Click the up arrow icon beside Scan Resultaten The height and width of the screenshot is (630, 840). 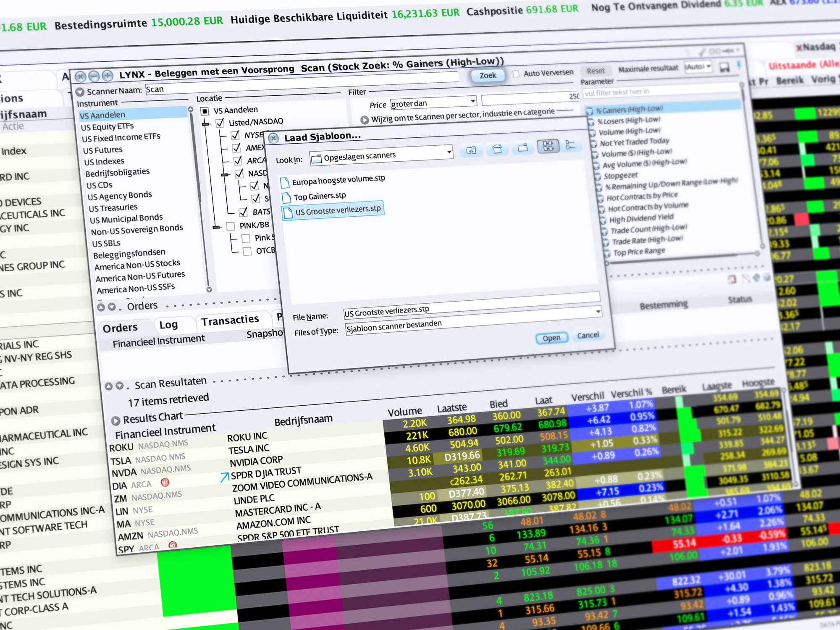108,386
